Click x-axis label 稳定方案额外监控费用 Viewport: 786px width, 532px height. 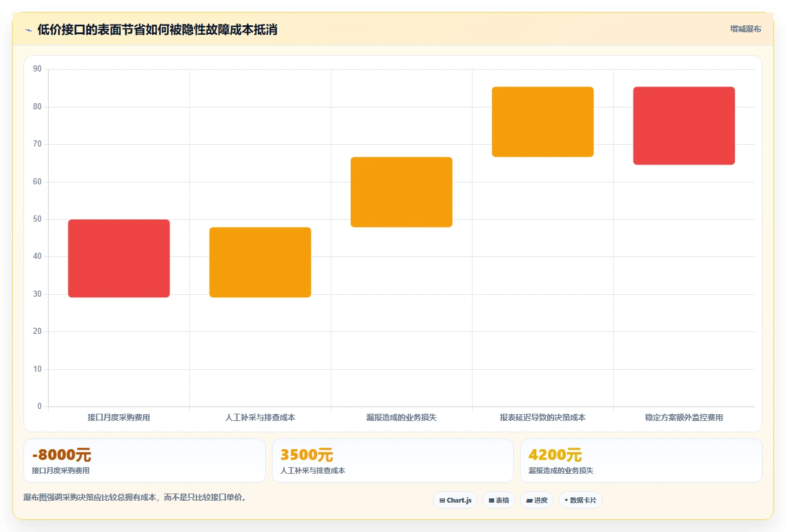(x=684, y=417)
